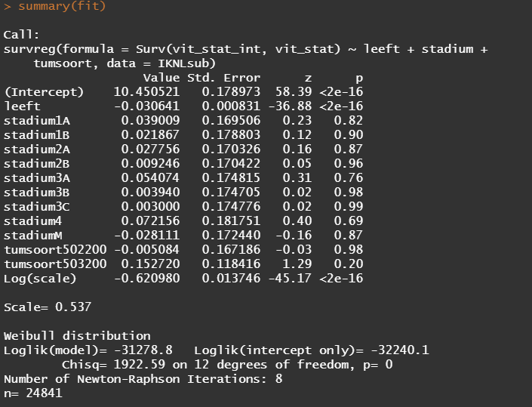Click the Scale= 0.537 line
Viewport: 532px width, 407px height.
coord(48,307)
